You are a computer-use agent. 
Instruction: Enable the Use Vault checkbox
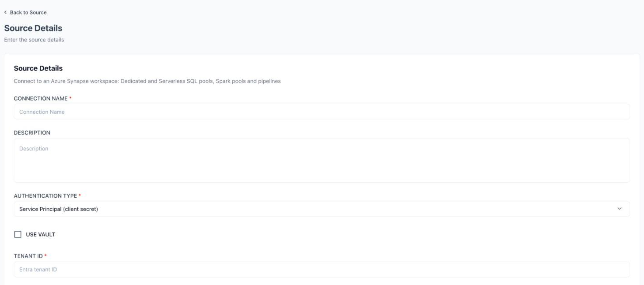coord(18,235)
